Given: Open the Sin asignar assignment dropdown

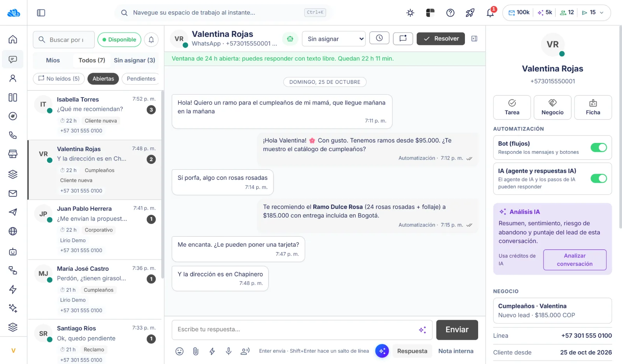Looking at the screenshot, I should coord(334,39).
